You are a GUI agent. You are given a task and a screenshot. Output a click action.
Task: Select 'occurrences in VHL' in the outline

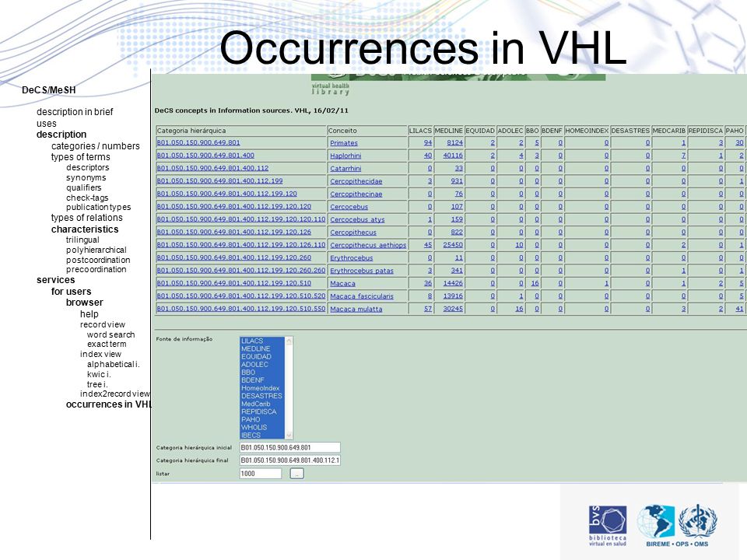click(109, 404)
